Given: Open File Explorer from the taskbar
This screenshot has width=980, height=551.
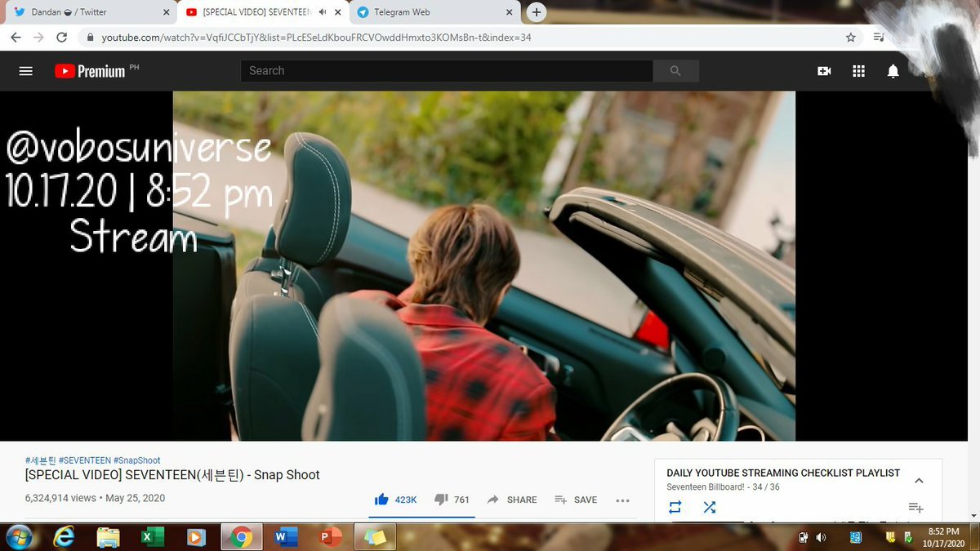Looking at the screenshot, I should (108, 537).
